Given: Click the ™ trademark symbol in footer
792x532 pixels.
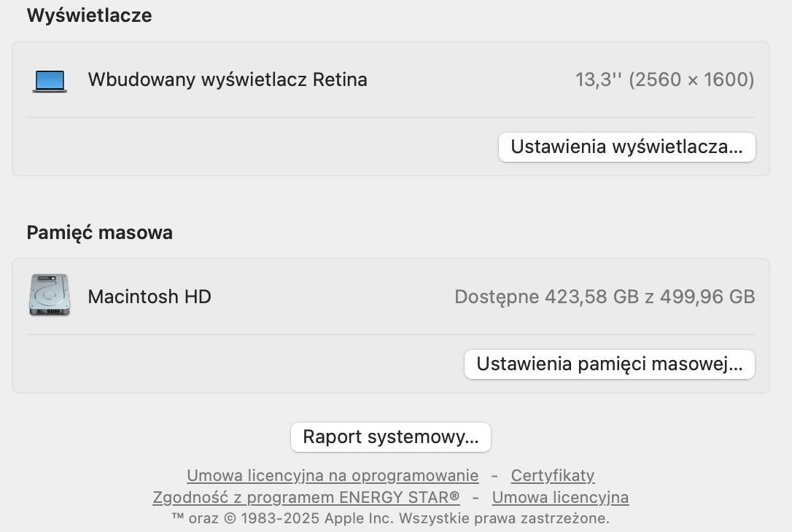Looking at the screenshot, I should [178, 517].
